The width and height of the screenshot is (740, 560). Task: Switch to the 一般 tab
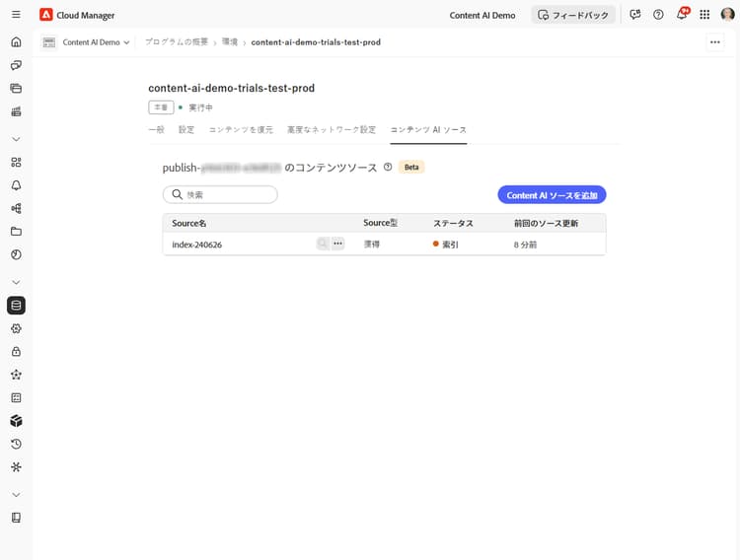(x=156, y=130)
